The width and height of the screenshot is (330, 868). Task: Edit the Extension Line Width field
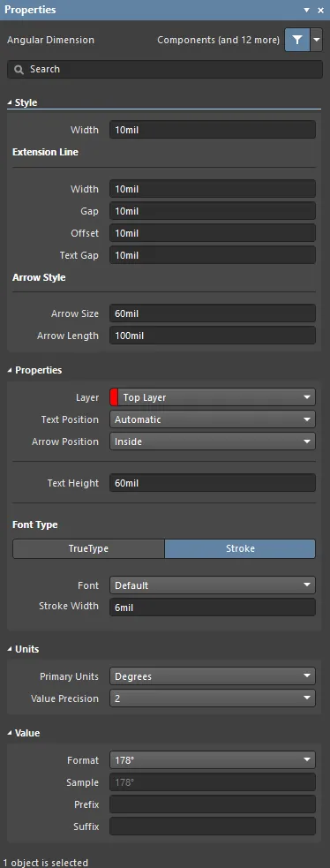click(213, 189)
